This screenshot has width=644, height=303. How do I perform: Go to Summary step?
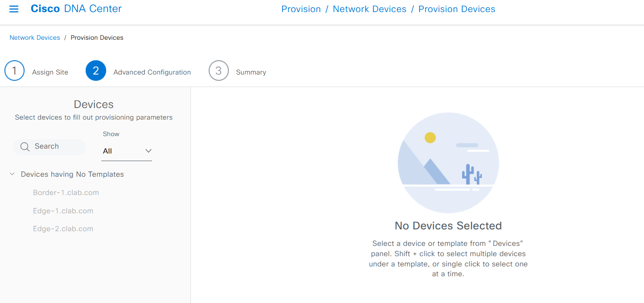point(251,72)
